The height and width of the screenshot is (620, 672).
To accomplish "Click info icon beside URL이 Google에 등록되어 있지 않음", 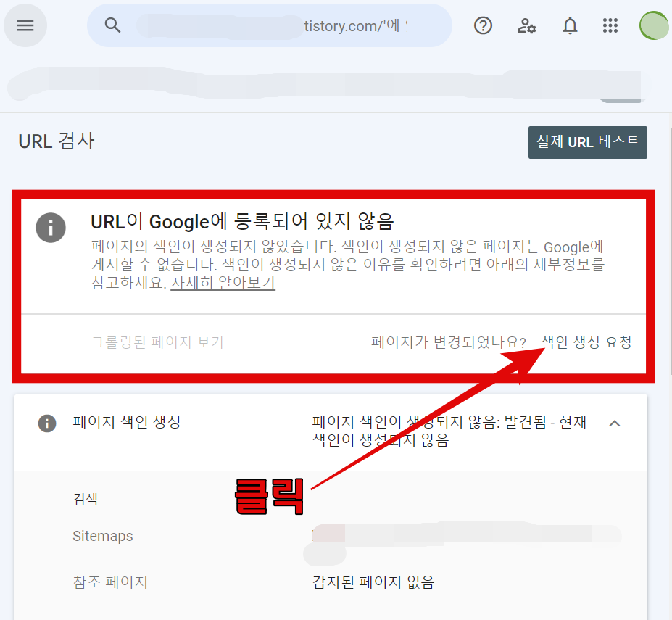I will [51, 228].
